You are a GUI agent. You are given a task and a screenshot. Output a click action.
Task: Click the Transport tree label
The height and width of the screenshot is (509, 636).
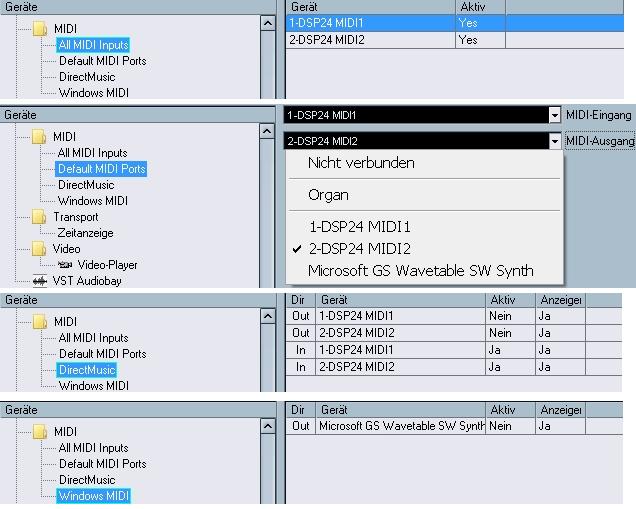[76, 217]
